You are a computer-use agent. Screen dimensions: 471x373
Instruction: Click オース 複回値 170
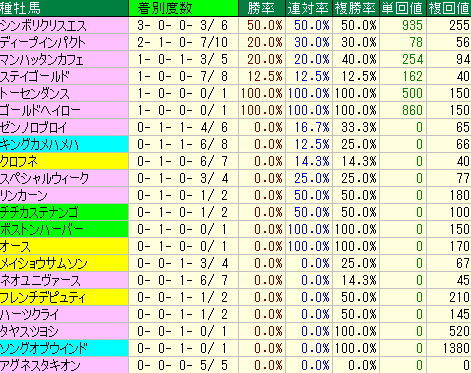point(460,246)
